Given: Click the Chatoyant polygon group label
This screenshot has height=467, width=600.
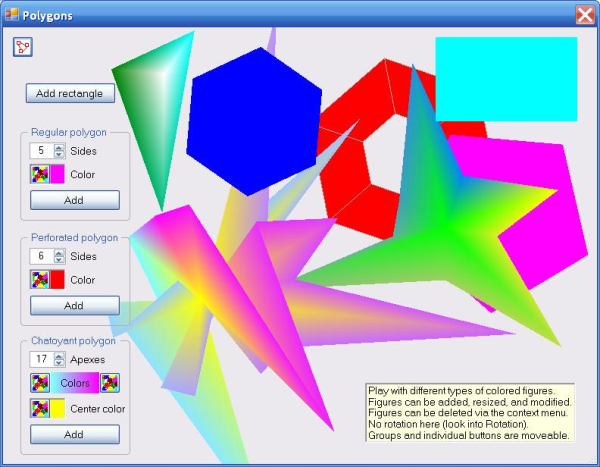Looking at the screenshot, I should [x=73, y=341].
